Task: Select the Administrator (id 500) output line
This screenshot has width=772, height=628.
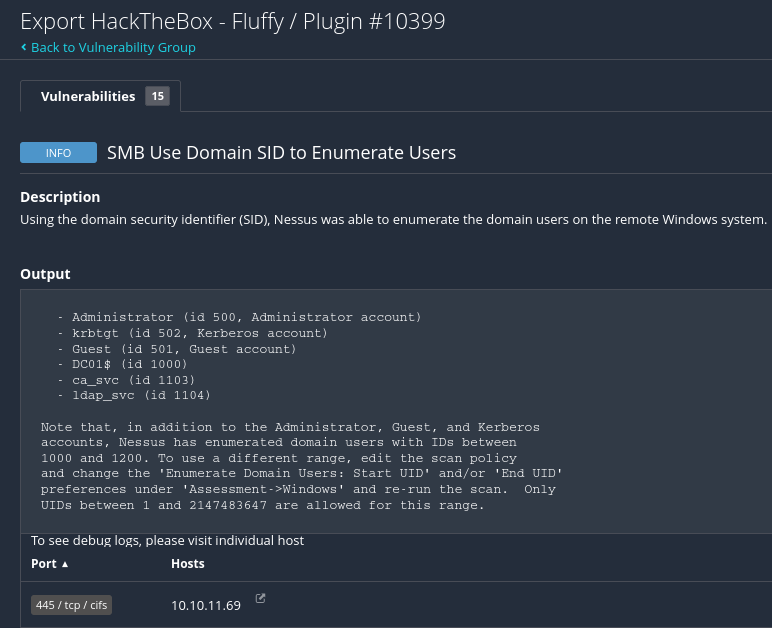Action: pyautogui.click(x=239, y=317)
